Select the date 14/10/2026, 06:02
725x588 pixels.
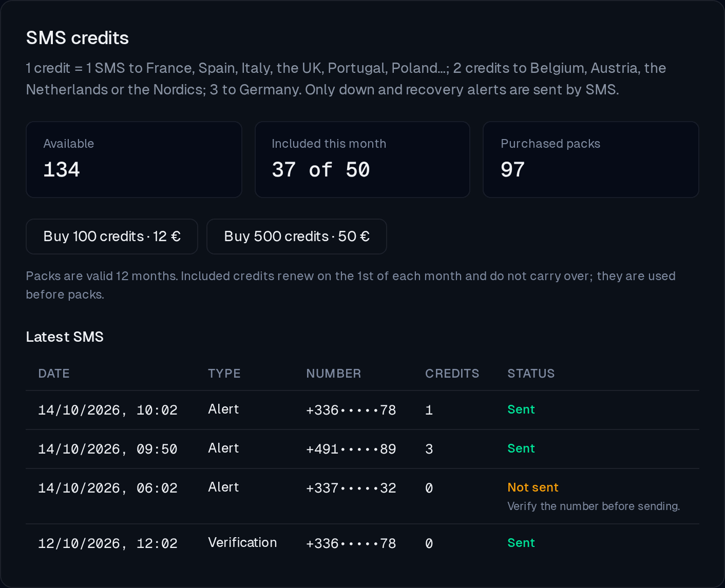[108, 488]
